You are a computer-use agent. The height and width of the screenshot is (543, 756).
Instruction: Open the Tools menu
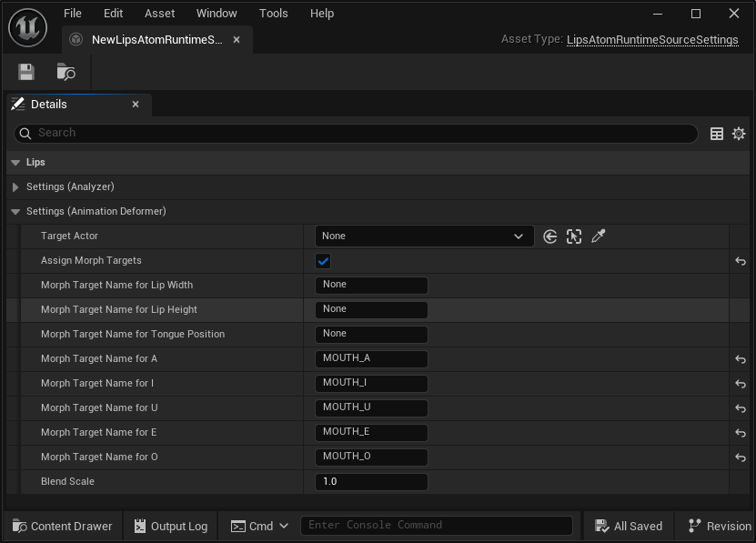273,14
